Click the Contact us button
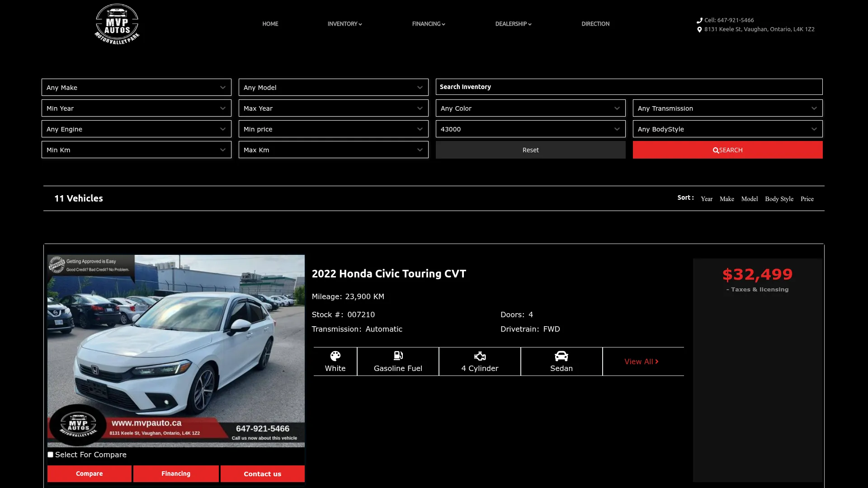 [x=263, y=474]
